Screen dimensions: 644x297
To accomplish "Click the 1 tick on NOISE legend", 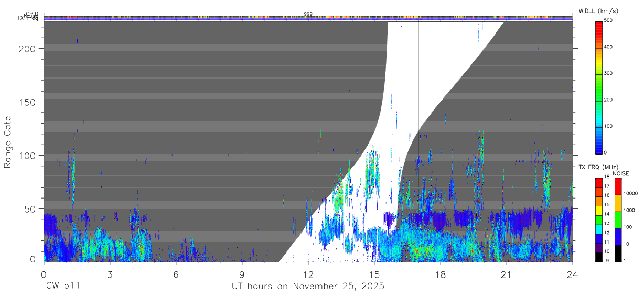I will pyautogui.click(x=626, y=260).
